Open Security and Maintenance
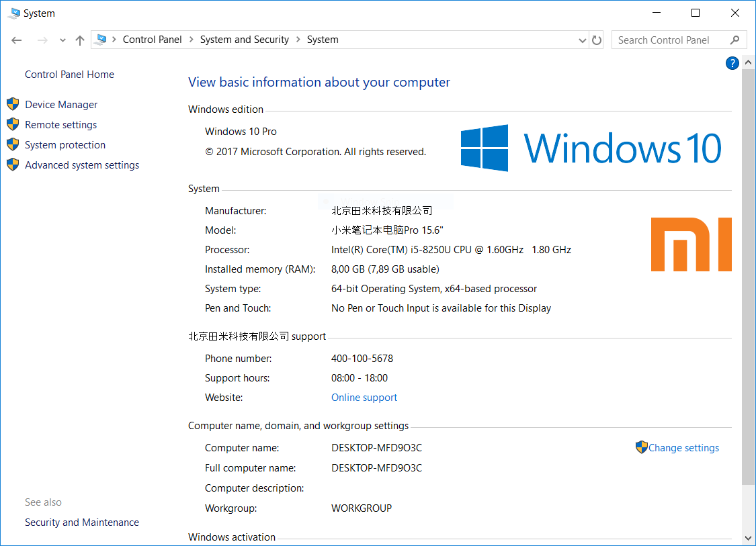 (82, 522)
